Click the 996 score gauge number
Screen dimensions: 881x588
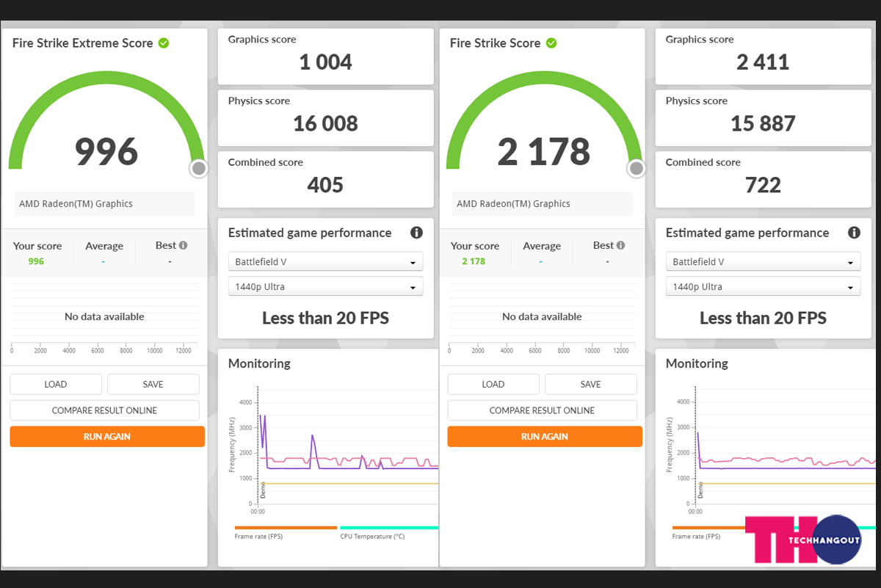click(x=106, y=151)
